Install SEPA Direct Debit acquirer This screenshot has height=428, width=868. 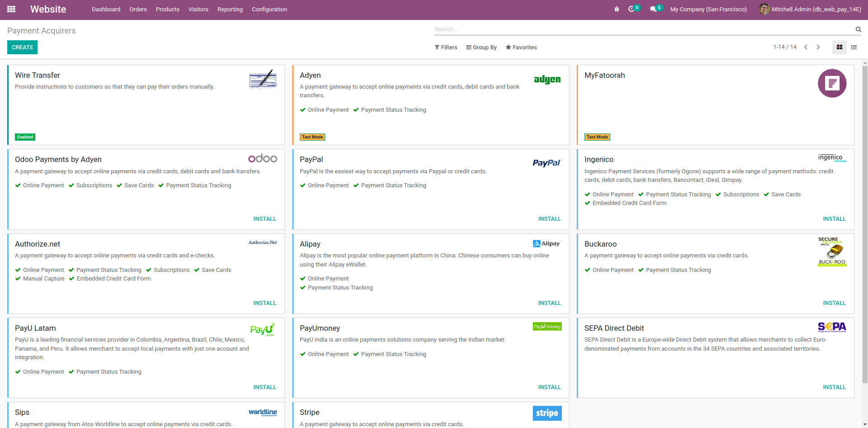(x=835, y=387)
